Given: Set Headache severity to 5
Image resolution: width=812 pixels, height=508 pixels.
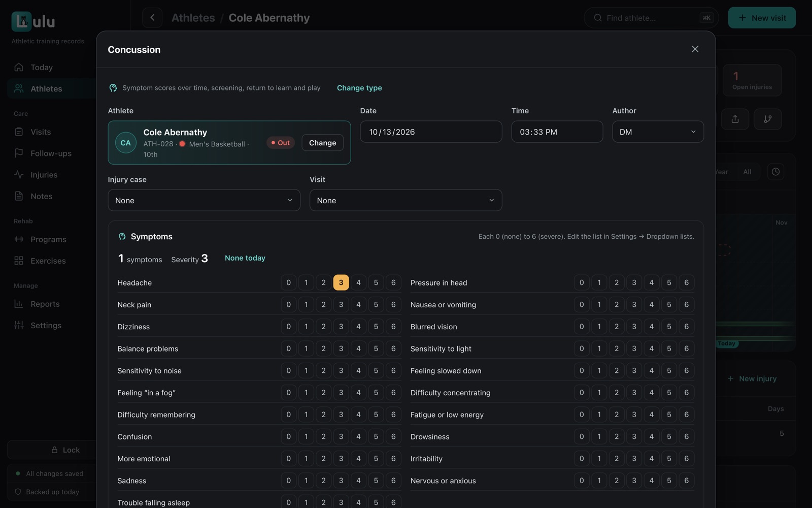Looking at the screenshot, I should coord(376,282).
